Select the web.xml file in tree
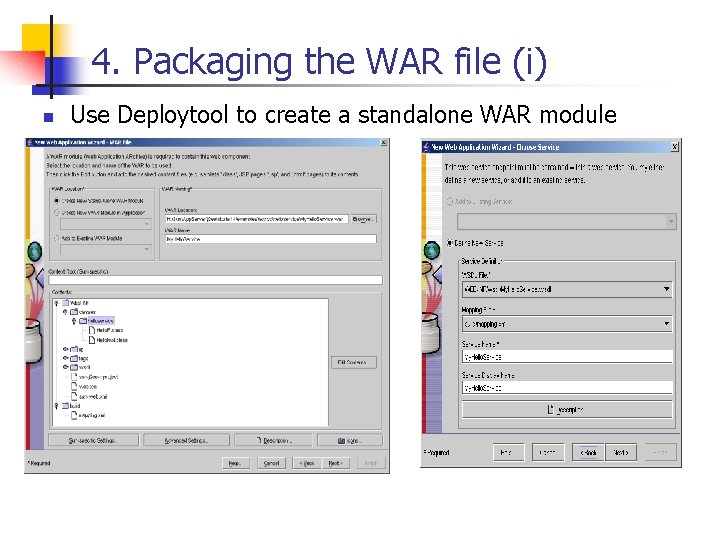720x540 pixels. (87, 387)
